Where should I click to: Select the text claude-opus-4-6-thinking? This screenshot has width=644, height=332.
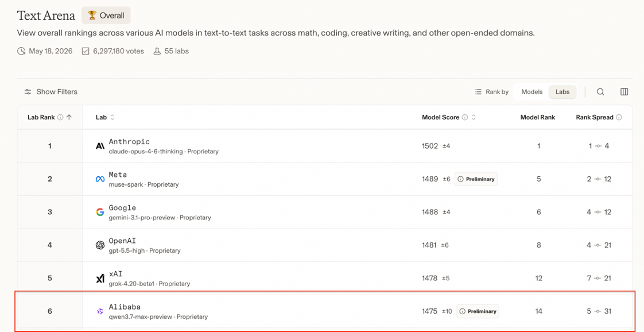pos(146,152)
